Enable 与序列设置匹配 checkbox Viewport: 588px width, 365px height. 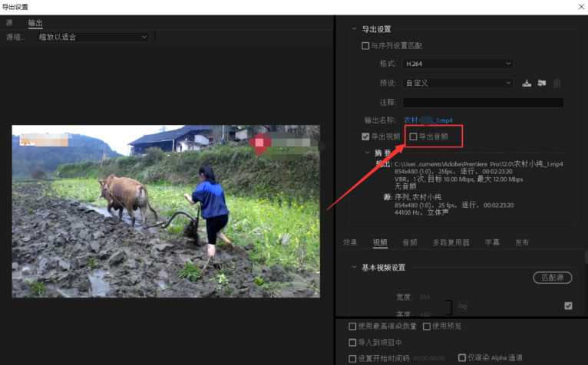pos(365,46)
